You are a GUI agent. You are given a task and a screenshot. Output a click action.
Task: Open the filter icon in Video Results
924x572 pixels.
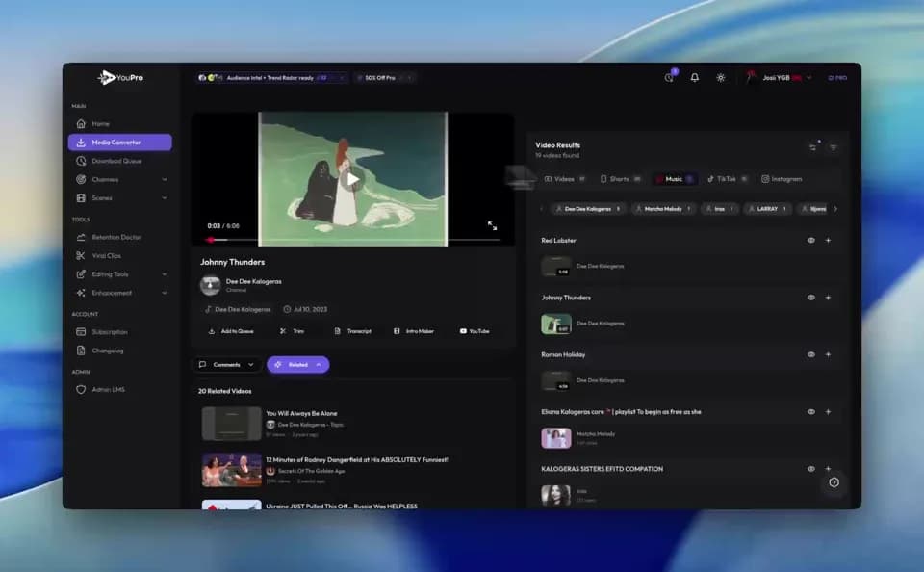[834, 147]
